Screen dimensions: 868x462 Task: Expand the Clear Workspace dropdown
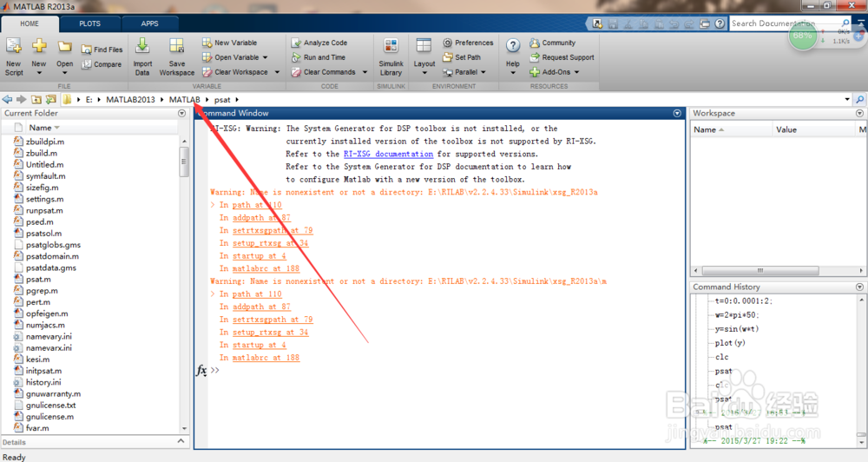[x=277, y=72]
